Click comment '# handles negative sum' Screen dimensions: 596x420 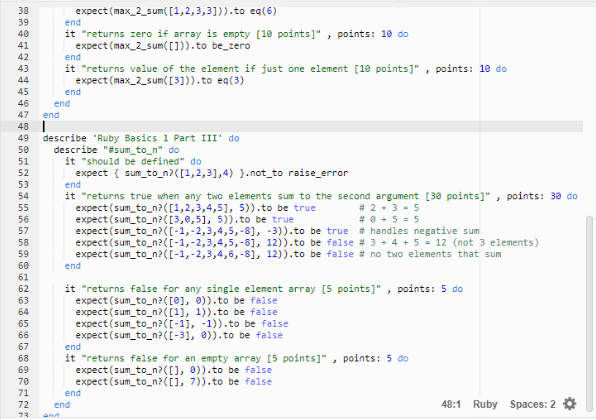pyautogui.click(x=419, y=231)
